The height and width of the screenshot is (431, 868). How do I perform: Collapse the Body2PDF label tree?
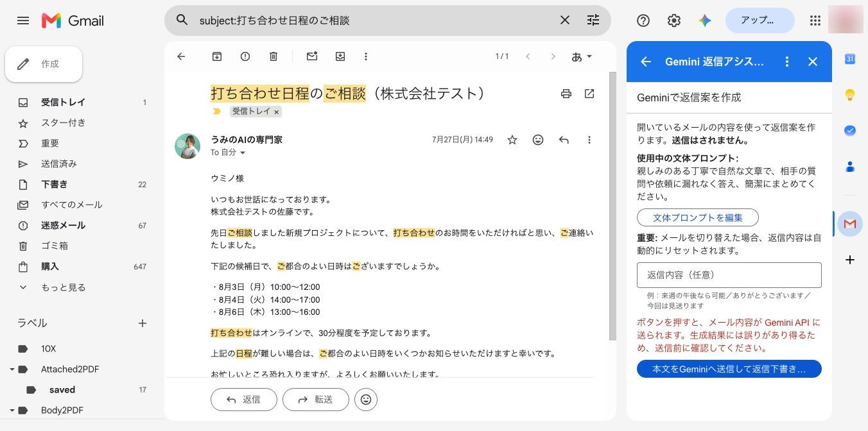pos(12,410)
